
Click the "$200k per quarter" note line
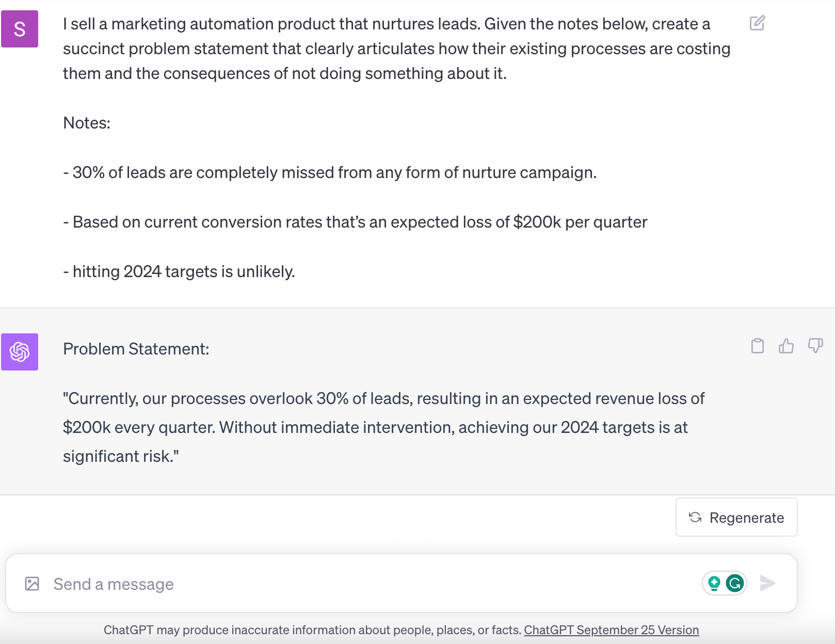[355, 222]
